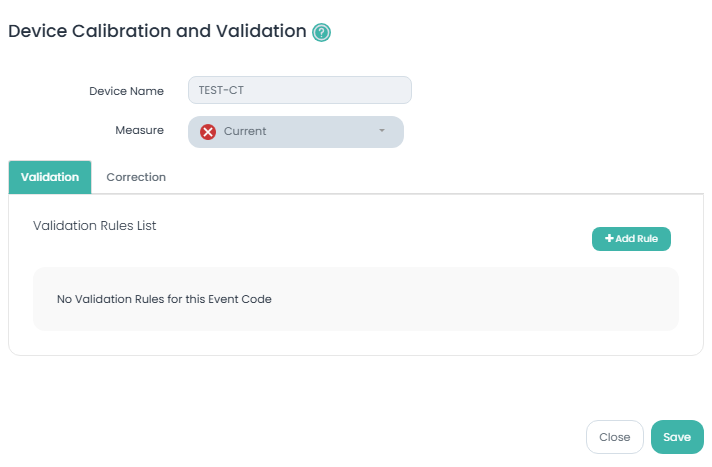
Task: Click the No Validation Rules message
Action: coord(164,299)
